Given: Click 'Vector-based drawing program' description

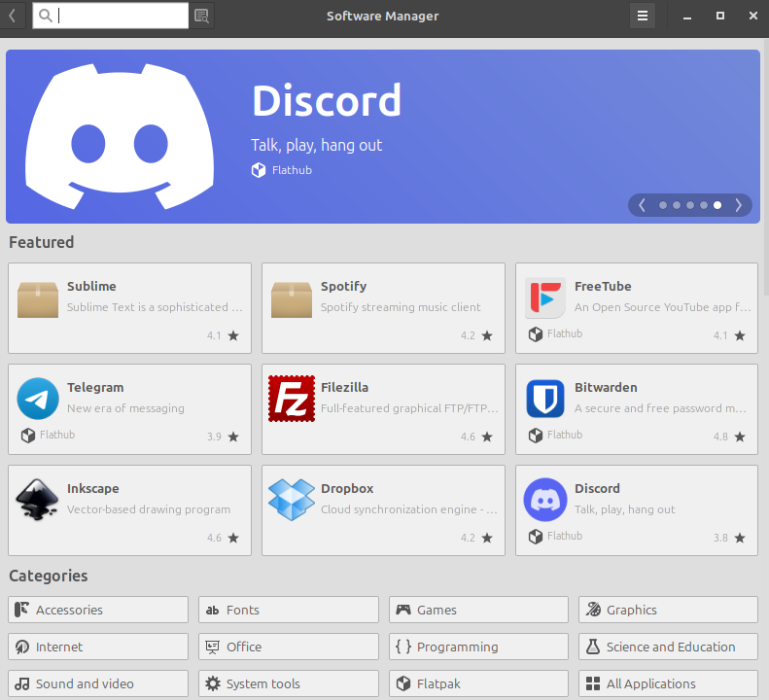Looking at the screenshot, I should [x=149, y=509].
